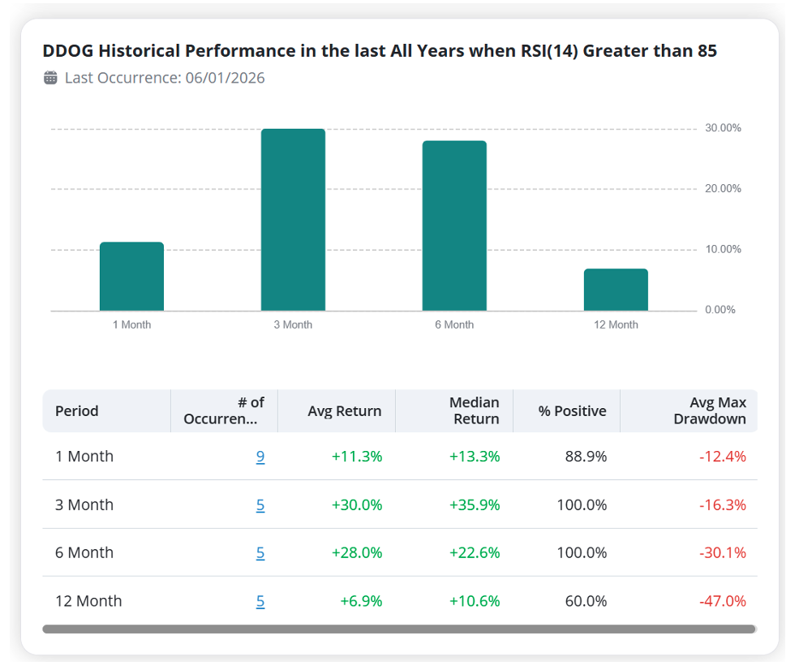Click the +10.6% median return cell
The height and width of the screenshot is (670, 812).
tap(475, 601)
